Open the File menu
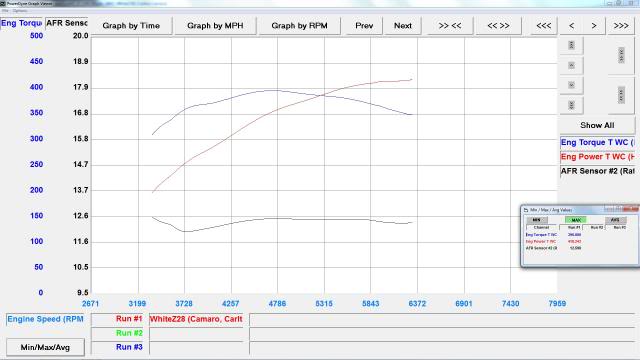 click(5, 11)
